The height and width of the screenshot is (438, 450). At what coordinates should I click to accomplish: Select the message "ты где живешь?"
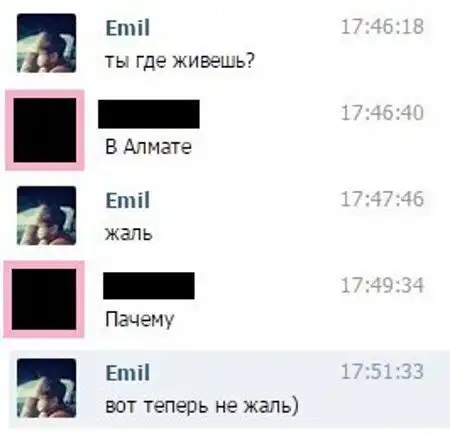coord(180,61)
